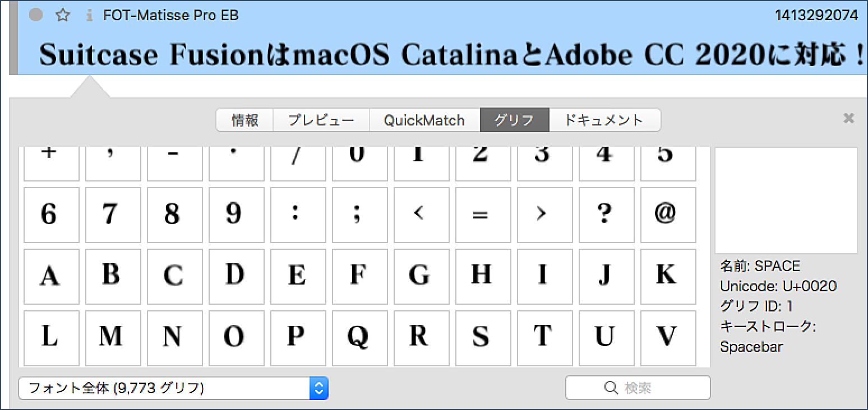Viewport: 868px width, 410px height.
Task: Select the letter F glyph
Action: tap(360, 277)
